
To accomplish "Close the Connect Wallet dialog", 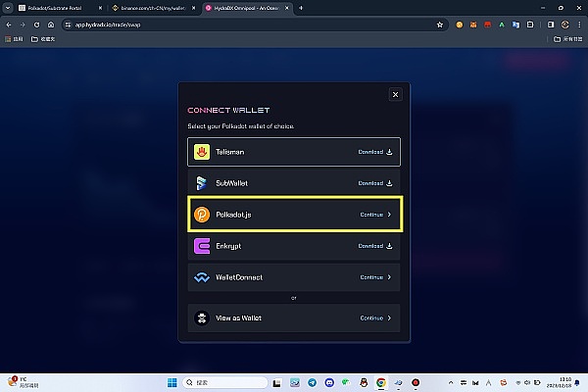I will [x=395, y=94].
